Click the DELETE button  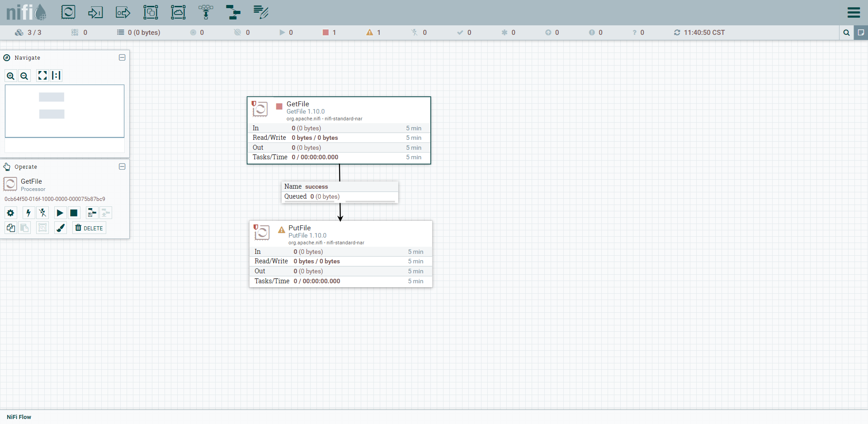(89, 228)
